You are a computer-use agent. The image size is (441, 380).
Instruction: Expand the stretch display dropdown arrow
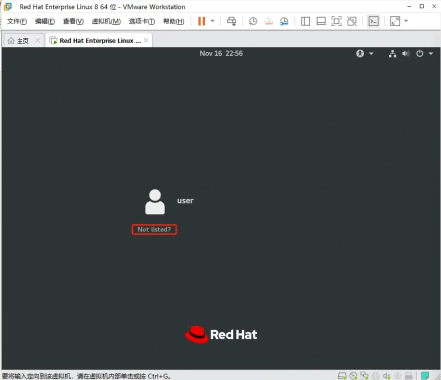click(x=406, y=21)
